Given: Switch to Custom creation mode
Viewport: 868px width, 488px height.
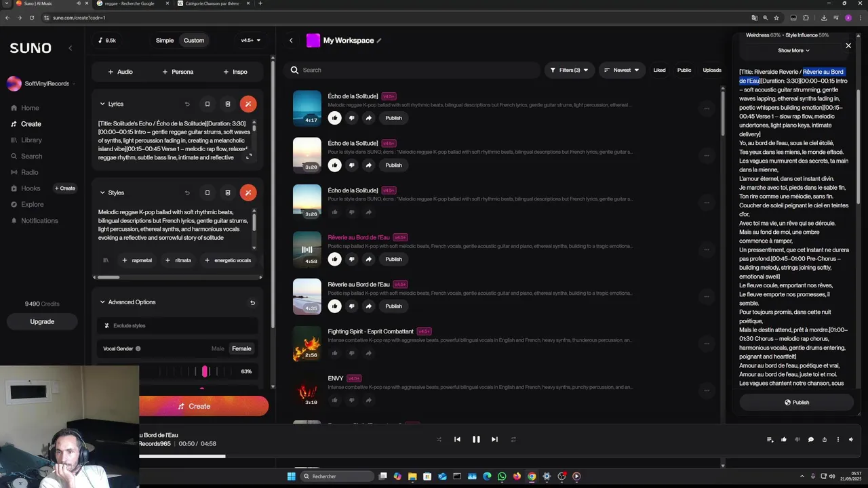Looking at the screenshot, I should point(193,40).
